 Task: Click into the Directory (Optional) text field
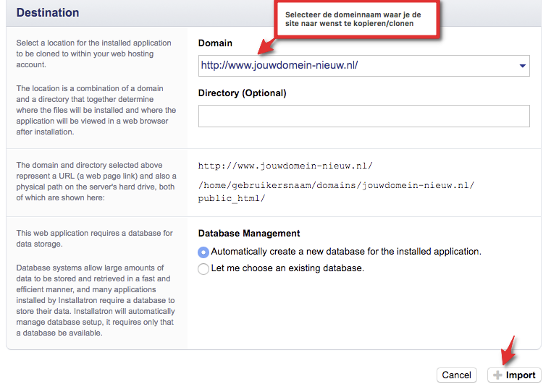[x=363, y=116]
